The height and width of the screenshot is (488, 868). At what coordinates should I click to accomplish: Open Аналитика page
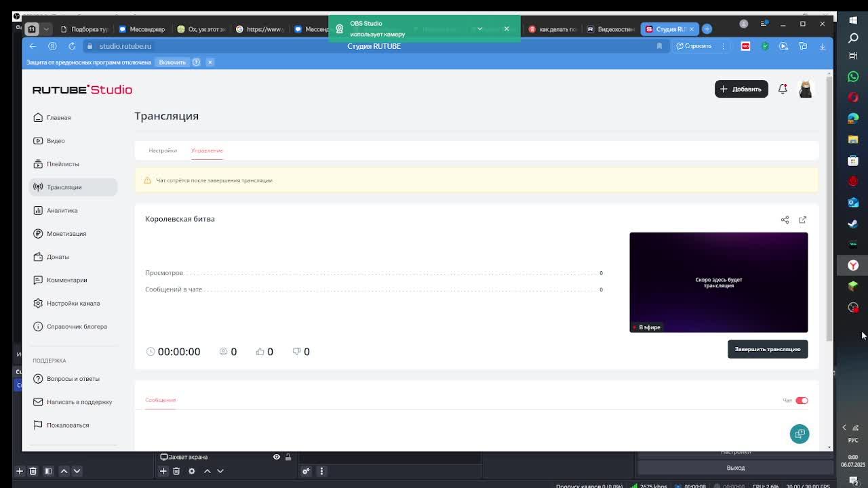pyautogui.click(x=73, y=210)
